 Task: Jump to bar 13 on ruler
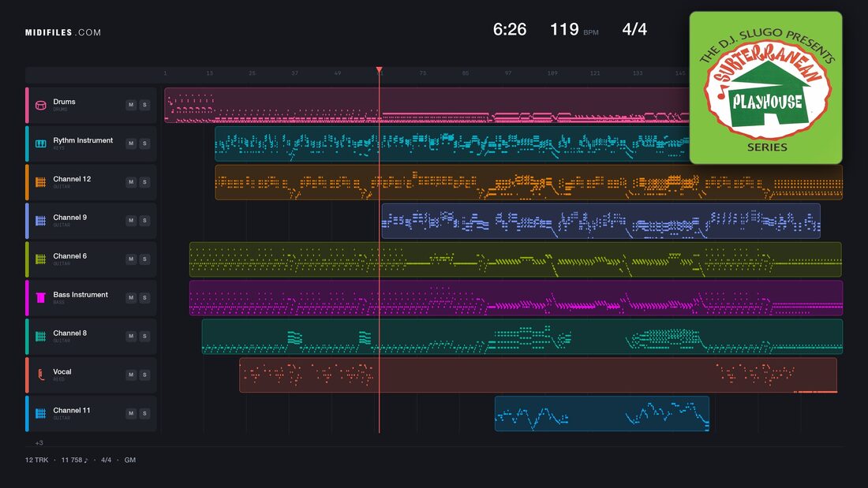pos(209,73)
